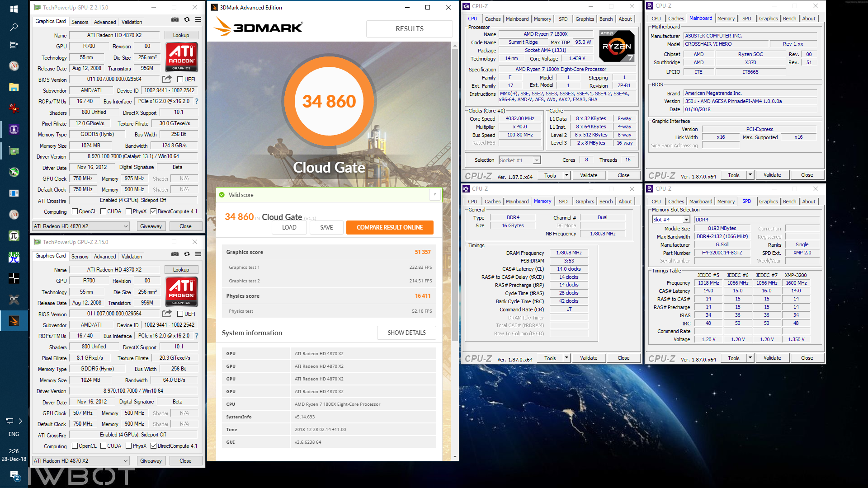Open Advanced tab in bottom GPU-Z
Image resolution: width=868 pixels, height=488 pixels.
pyautogui.click(x=105, y=257)
